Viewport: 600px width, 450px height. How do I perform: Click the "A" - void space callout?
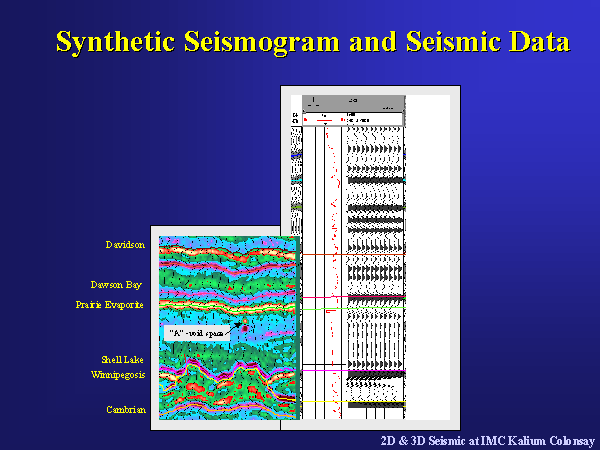coord(195,332)
